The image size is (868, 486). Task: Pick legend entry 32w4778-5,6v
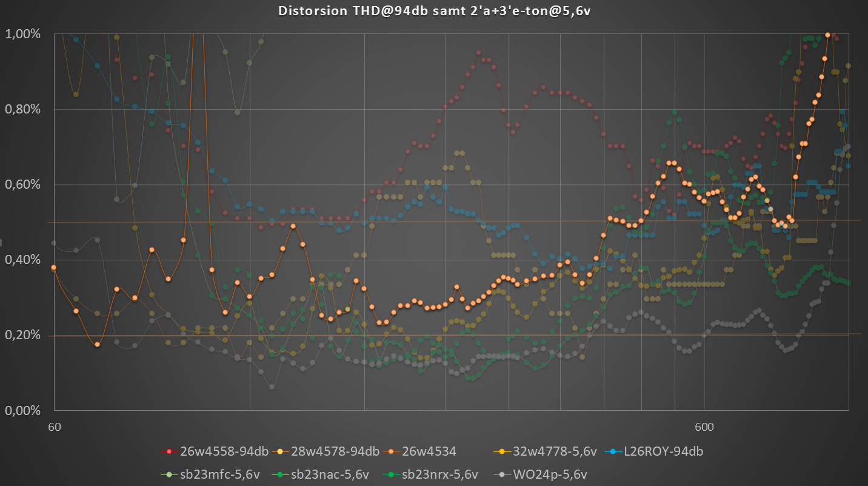(546, 451)
